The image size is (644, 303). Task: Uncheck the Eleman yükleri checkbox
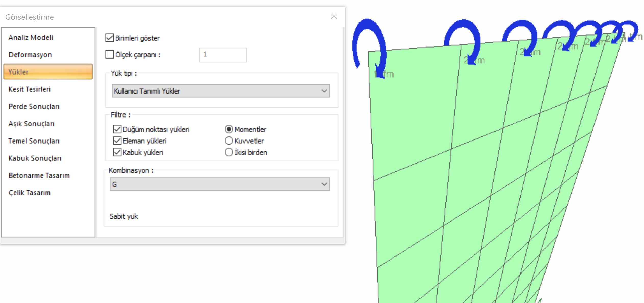pos(117,141)
